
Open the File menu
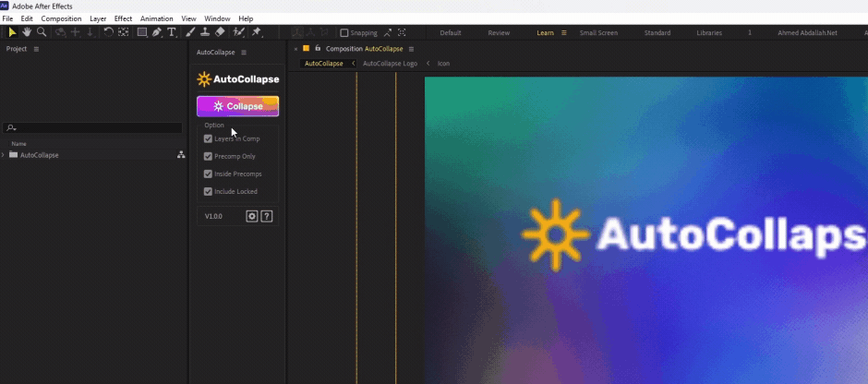7,18
